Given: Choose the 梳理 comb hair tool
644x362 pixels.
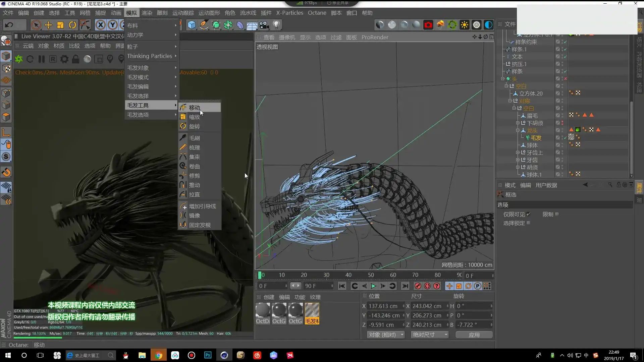Looking at the screenshot, I should tap(194, 147).
